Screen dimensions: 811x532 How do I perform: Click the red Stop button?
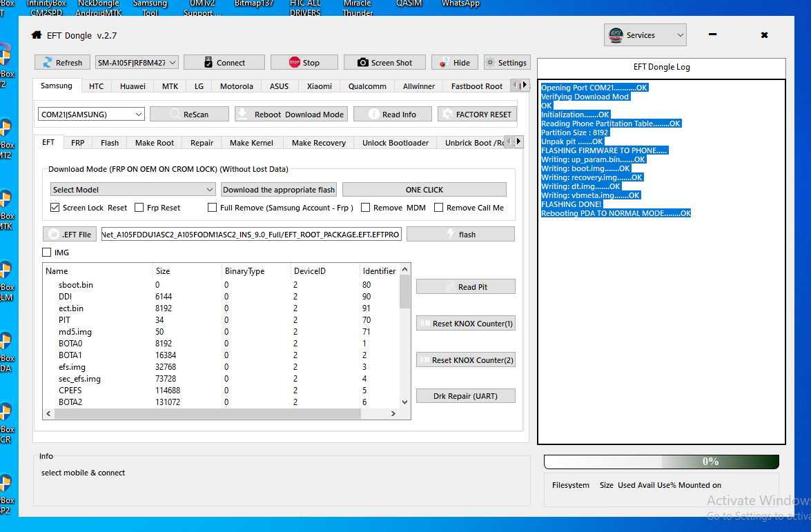point(304,63)
